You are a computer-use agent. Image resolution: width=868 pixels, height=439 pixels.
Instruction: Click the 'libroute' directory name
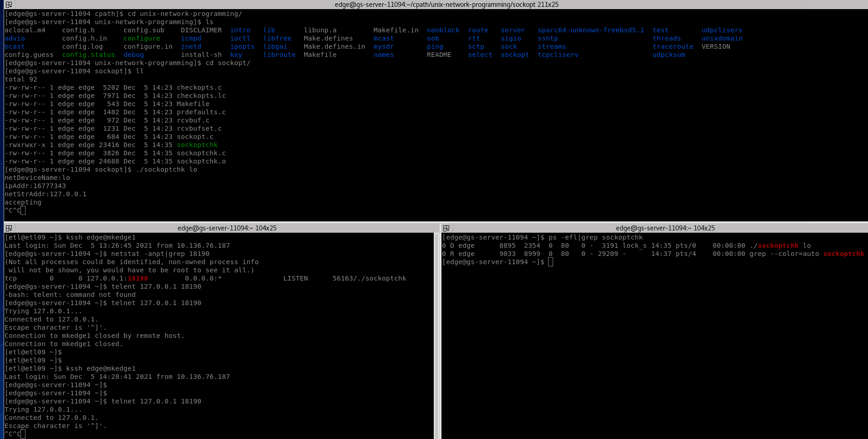[279, 55]
